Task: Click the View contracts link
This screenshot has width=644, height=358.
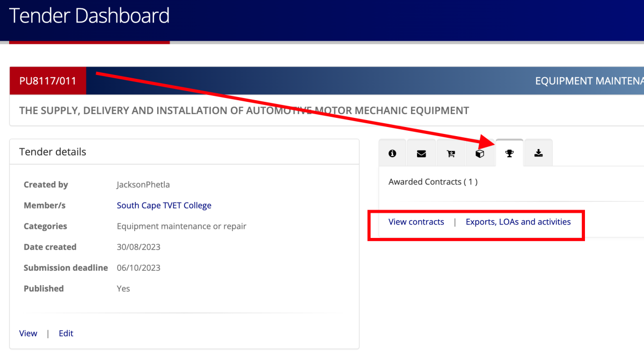Action: click(416, 222)
